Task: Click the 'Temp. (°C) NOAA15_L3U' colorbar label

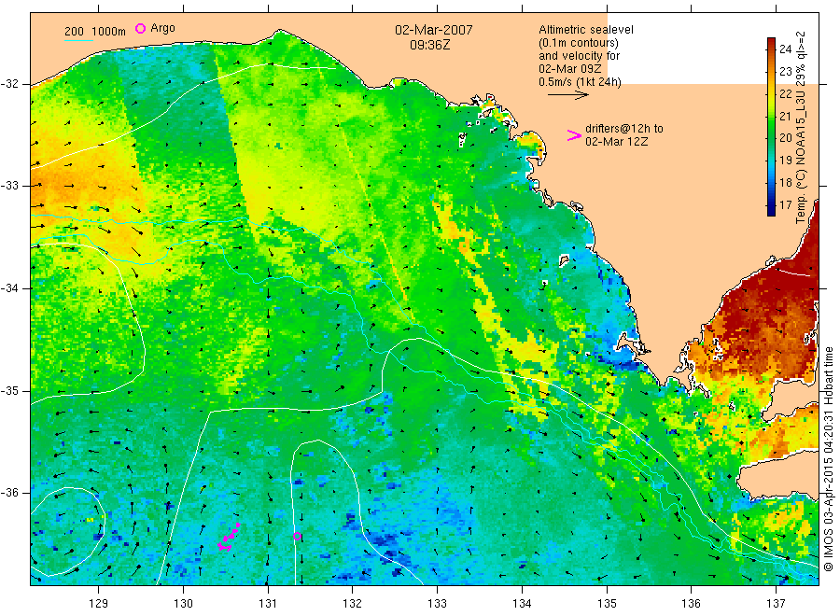Action: point(801,152)
